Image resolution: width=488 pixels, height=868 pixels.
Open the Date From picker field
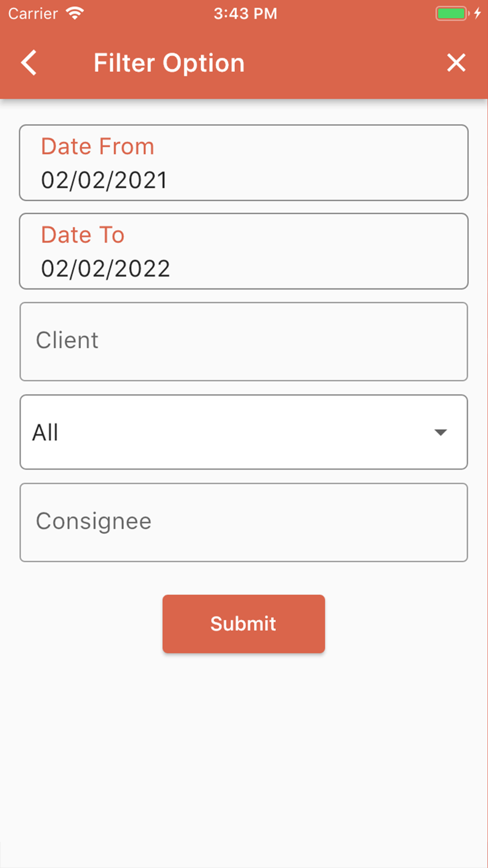(244, 163)
